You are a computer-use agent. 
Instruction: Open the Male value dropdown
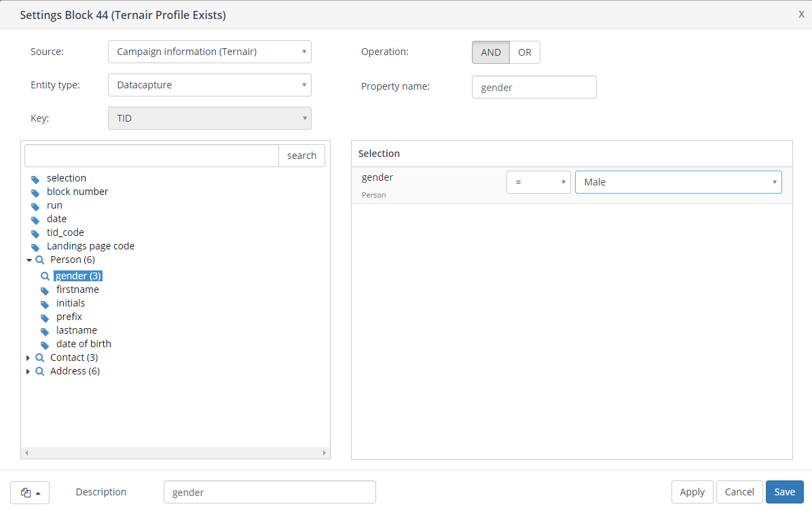coord(678,182)
